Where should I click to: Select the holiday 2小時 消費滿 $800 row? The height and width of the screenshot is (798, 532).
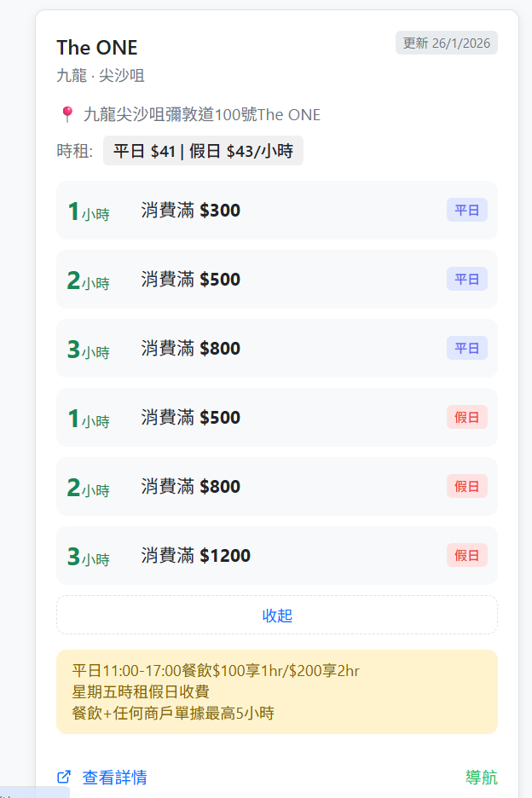point(276,487)
